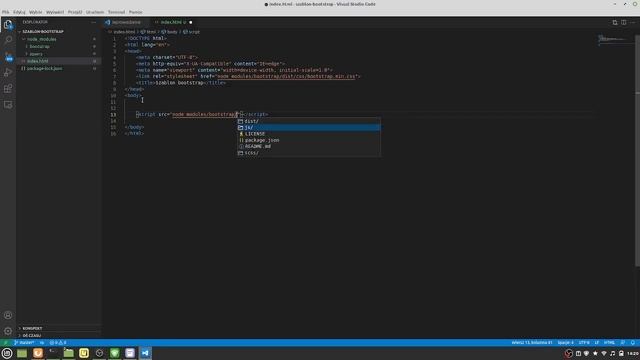Open network Wi-Fi tray icon
Image resolution: width=640 pixels, height=360 pixels.
point(604,353)
